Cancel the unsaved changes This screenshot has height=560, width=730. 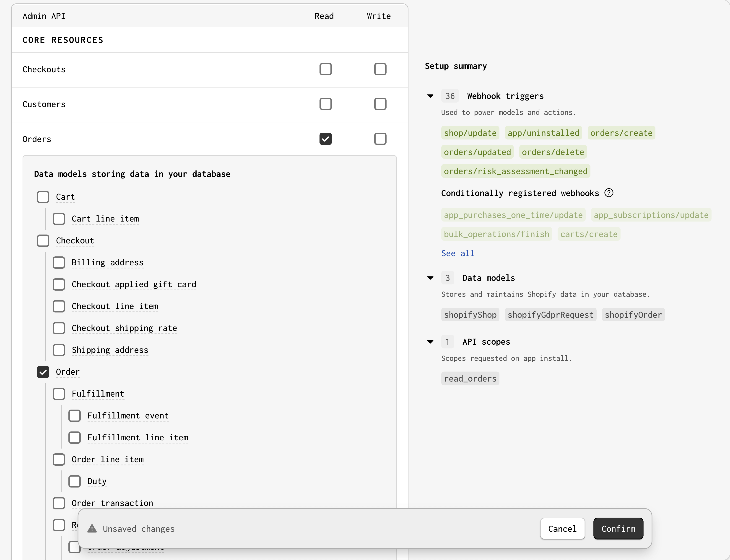coord(562,528)
